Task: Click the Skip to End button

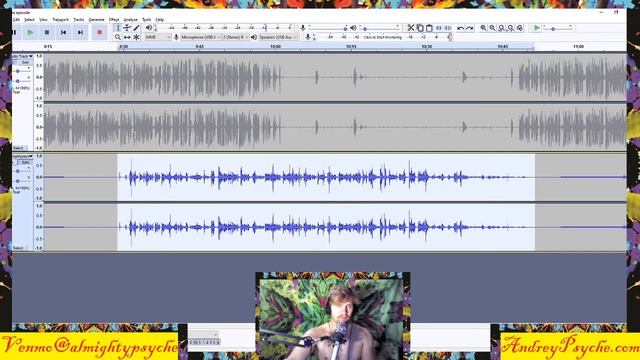Action: (x=80, y=32)
